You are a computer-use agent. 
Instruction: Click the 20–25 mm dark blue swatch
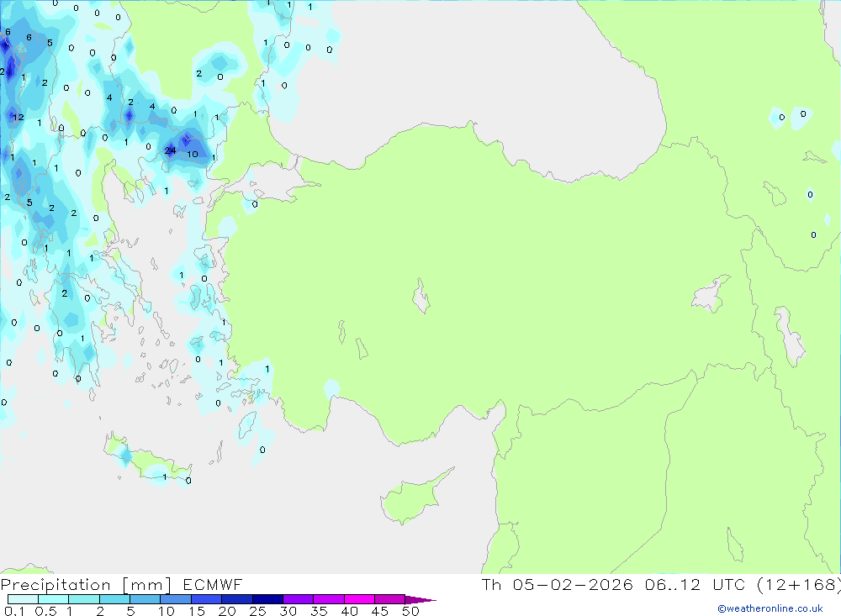click(x=236, y=599)
